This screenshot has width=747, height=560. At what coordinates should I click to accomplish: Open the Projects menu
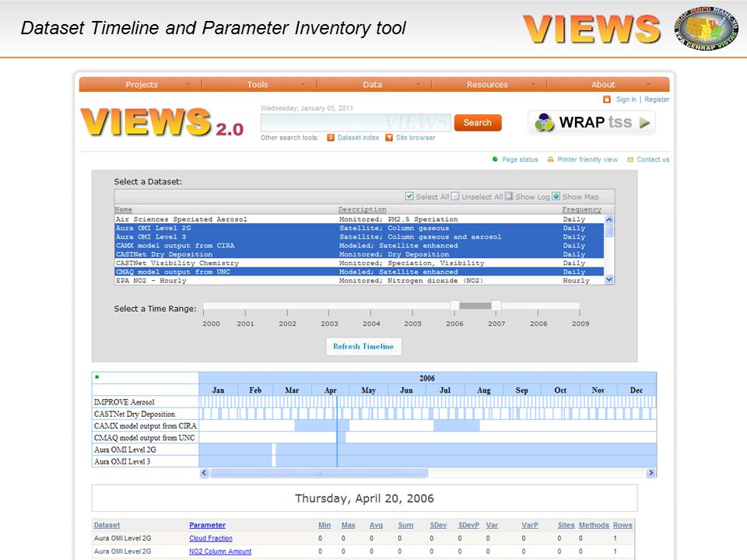(141, 84)
